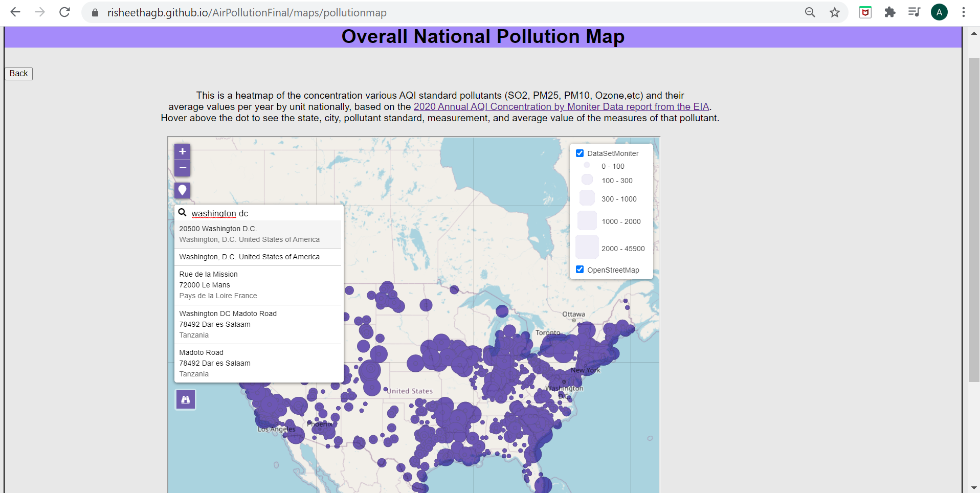Click the '100 - 300' legend swatch
The width and height of the screenshot is (980, 493).
(x=587, y=180)
